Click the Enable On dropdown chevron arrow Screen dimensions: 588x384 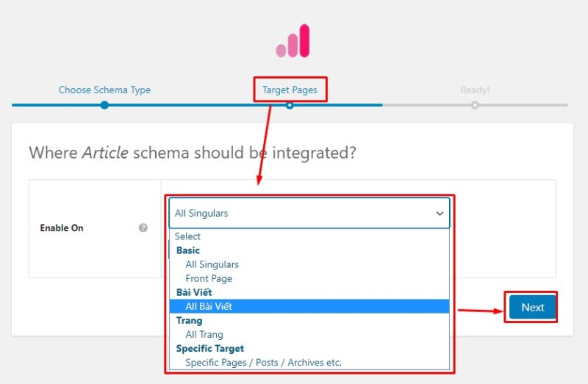(x=440, y=214)
